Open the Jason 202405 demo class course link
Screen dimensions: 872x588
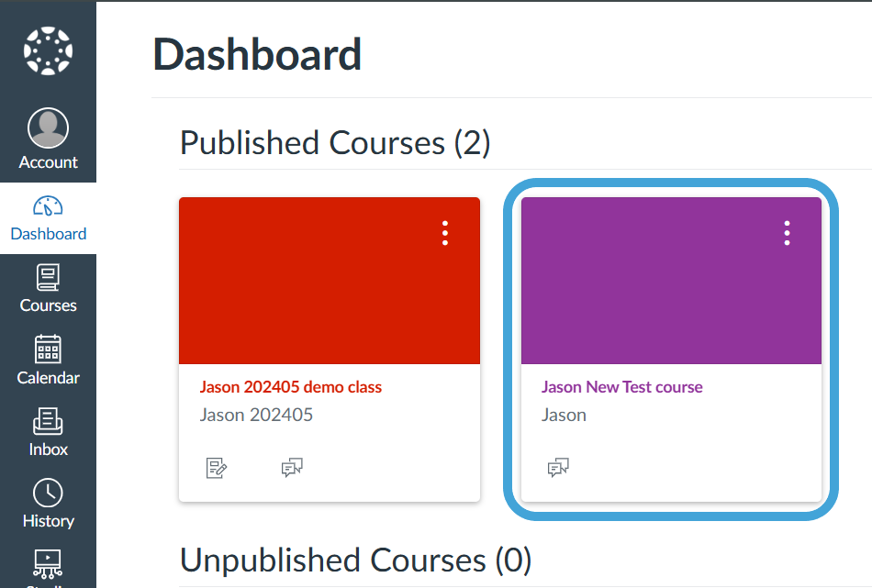pyautogui.click(x=290, y=386)
